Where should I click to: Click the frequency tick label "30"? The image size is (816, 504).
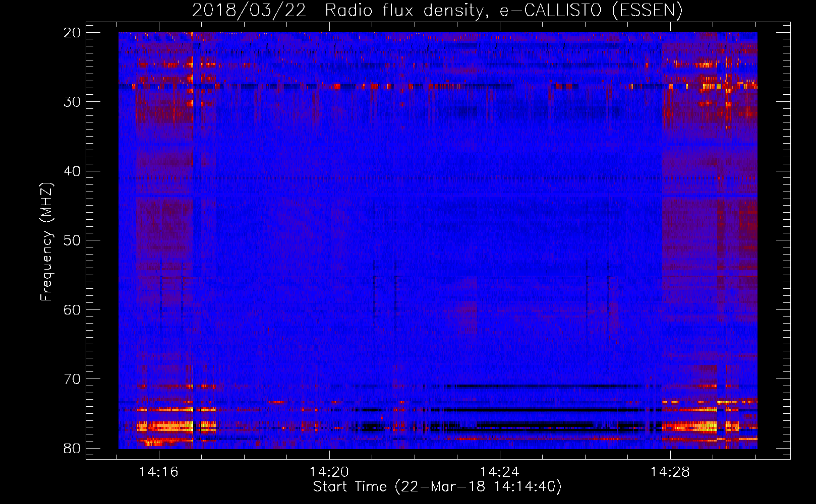click(73, 102)
